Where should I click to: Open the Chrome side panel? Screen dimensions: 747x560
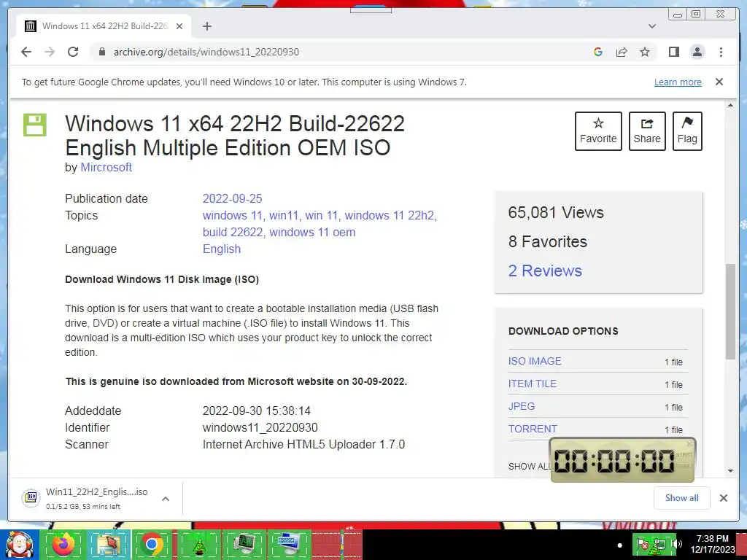(x=673, y=52)
